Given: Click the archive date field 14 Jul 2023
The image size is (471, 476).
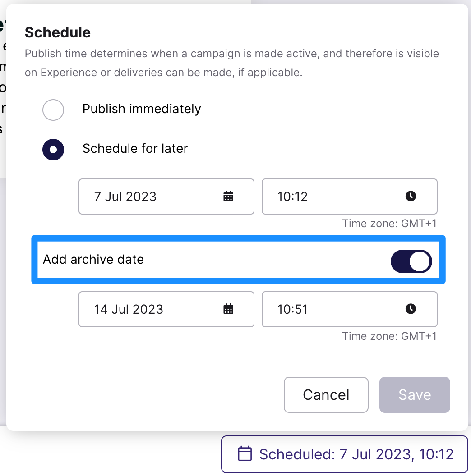Looking at the screenshot, I should click(x=166, y=309).
